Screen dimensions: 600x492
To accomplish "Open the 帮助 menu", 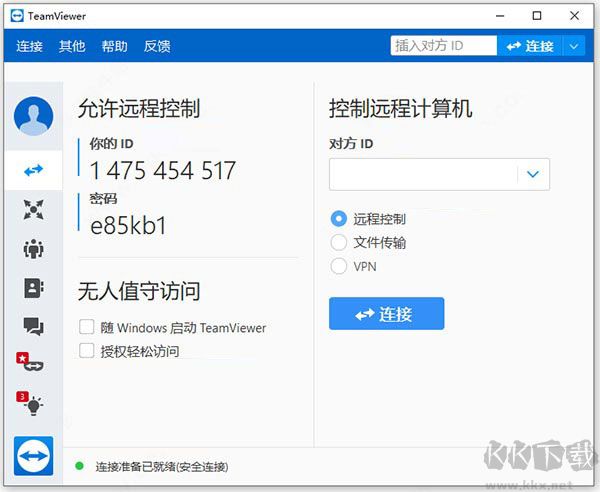I will click(x=114, y=46).
